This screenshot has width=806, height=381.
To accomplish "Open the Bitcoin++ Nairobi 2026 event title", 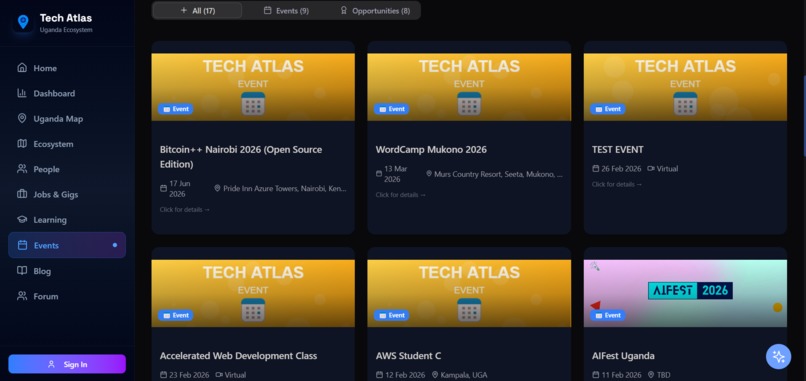I will pos(241,157).
